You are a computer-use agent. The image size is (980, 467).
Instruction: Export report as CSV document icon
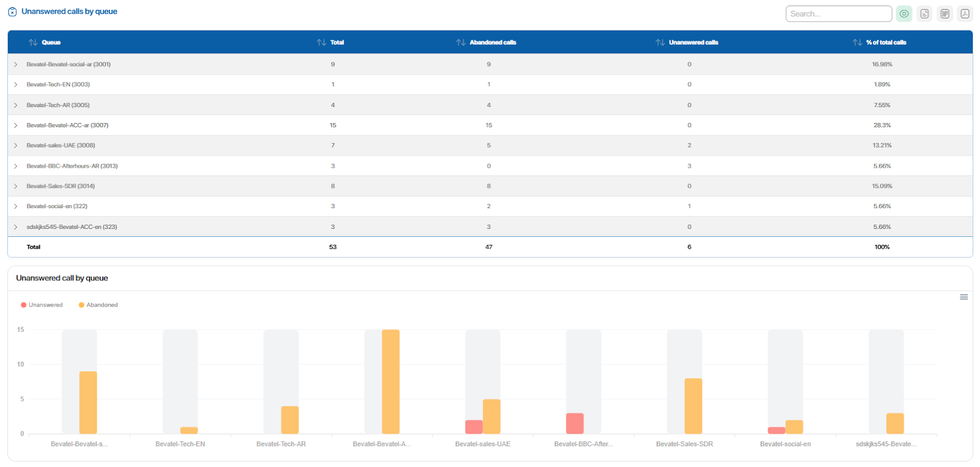[x=924, y=13]
